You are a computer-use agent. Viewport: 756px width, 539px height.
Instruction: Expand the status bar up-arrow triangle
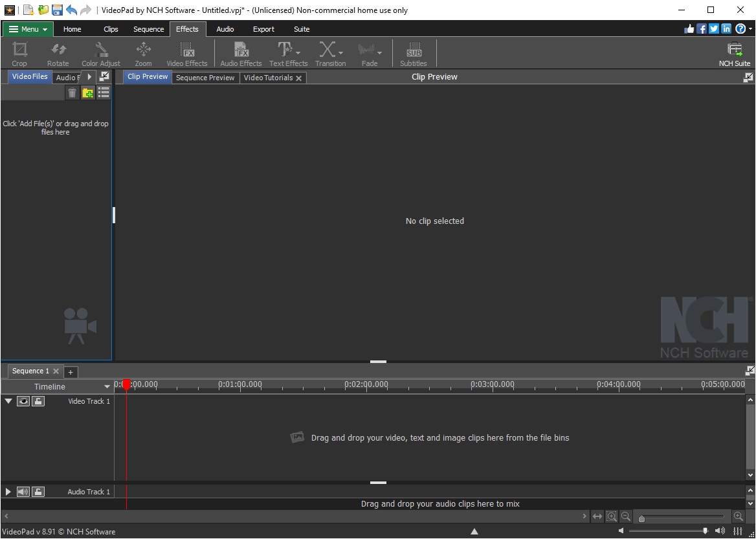pyautogui.click(x=474, y=531)
